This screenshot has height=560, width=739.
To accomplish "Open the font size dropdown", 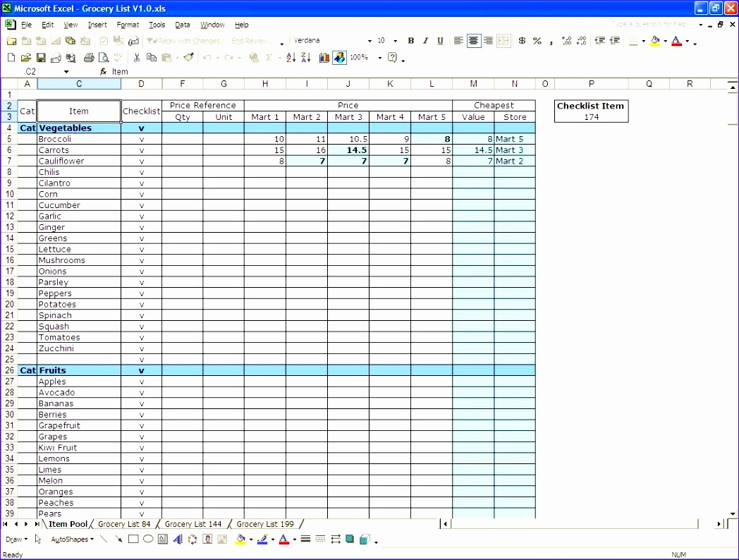I will [x=395, y=41].
